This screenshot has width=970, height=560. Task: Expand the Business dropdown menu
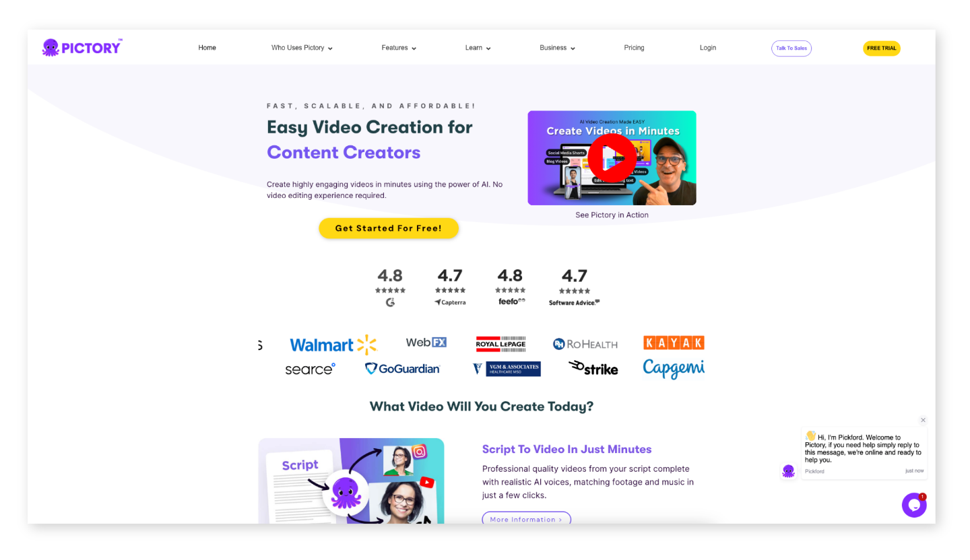coord(557,48)
